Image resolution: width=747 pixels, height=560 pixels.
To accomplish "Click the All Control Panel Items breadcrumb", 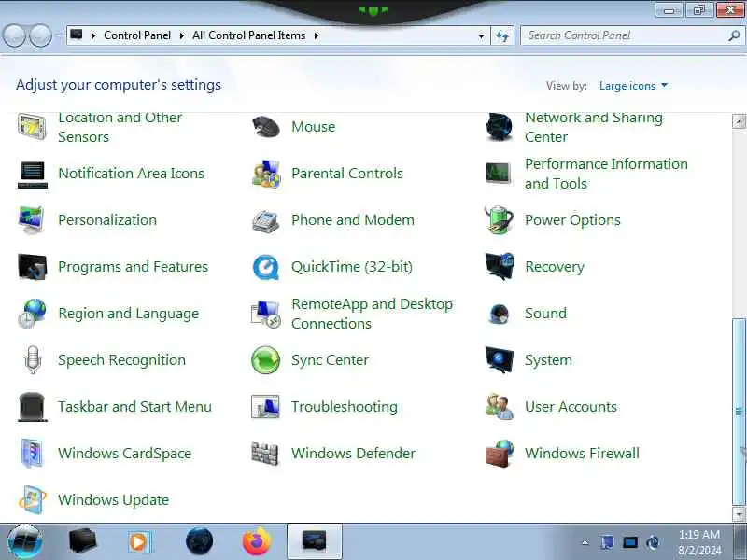I will tap(248, 35).
